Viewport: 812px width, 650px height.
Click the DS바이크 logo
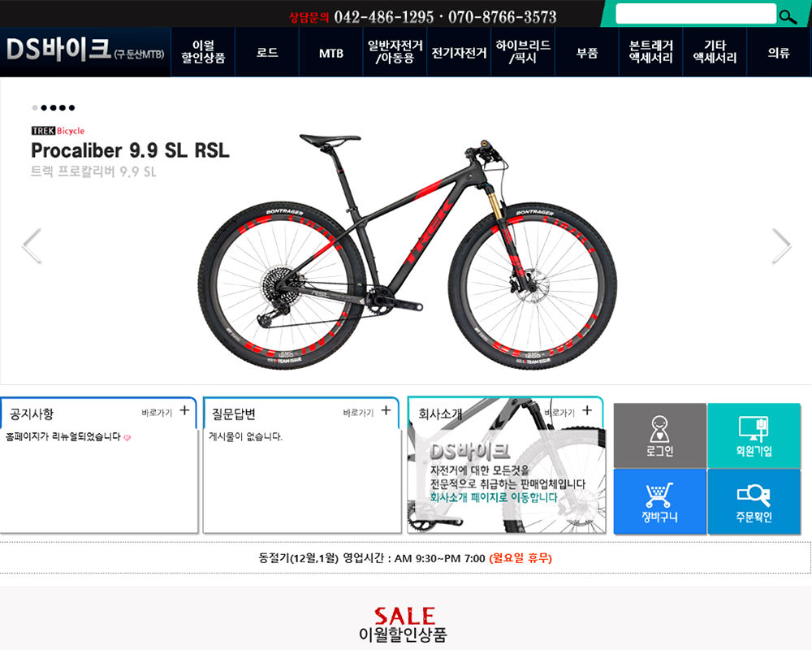coord(85,51)
